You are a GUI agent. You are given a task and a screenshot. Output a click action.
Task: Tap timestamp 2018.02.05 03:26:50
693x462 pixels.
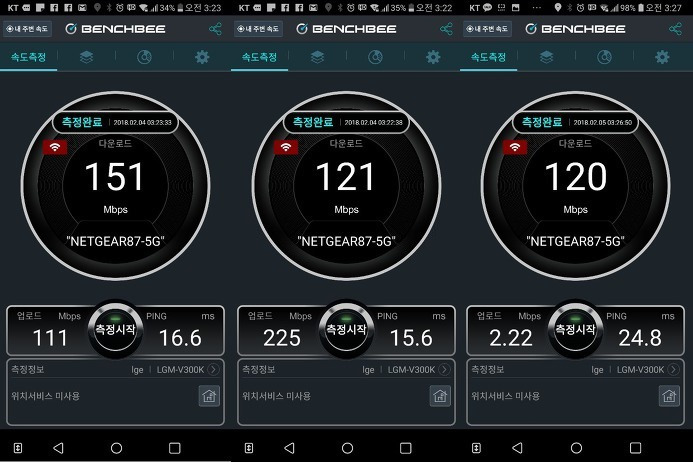point(602,122)
